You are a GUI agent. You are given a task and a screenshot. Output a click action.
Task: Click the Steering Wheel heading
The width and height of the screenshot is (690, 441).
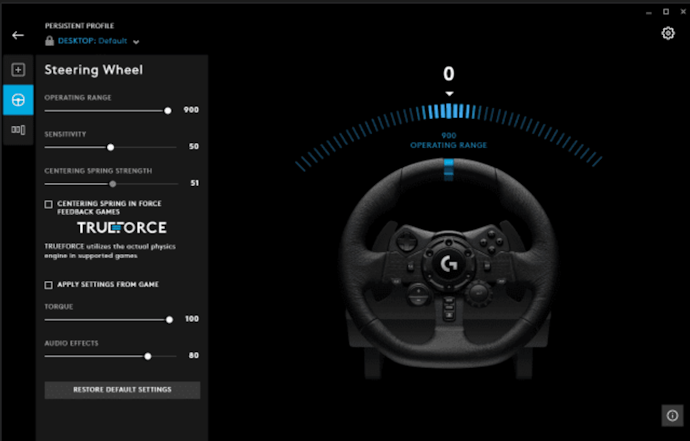coord(94,70)
